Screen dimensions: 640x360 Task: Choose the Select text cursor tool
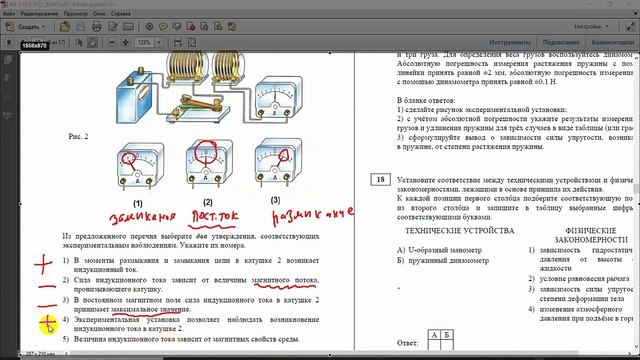pyautogui.click(x=79, y=42)
